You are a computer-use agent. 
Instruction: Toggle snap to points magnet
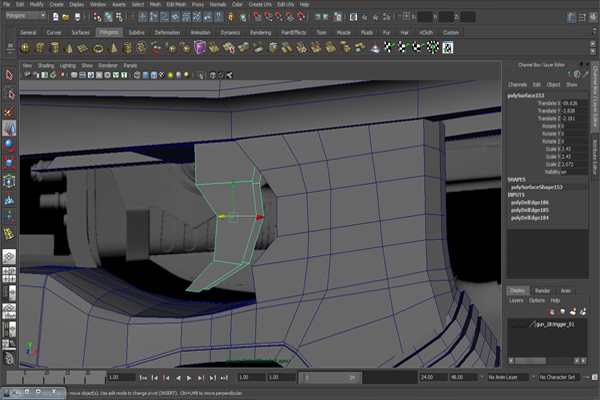point(279,17)
